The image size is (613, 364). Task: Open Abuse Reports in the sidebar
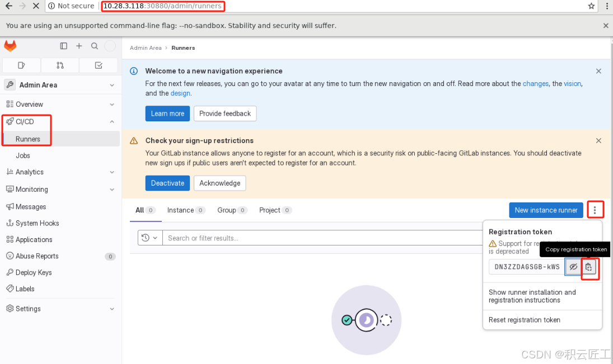[60, 256]
